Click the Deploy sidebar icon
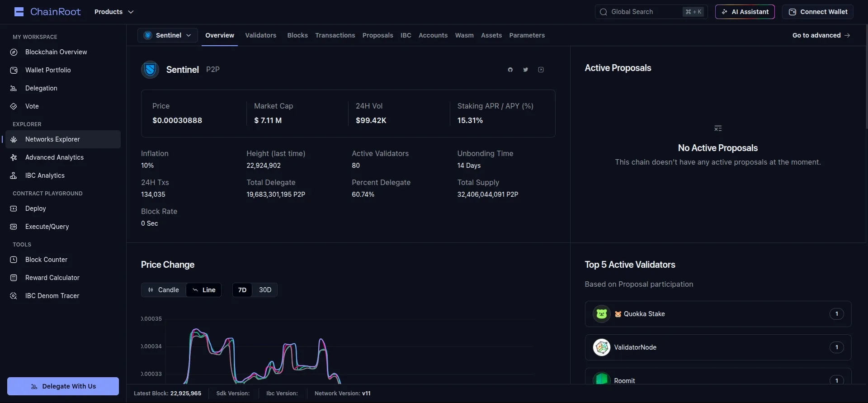Screen dimensions: 868x403 [x=14, y=209]
